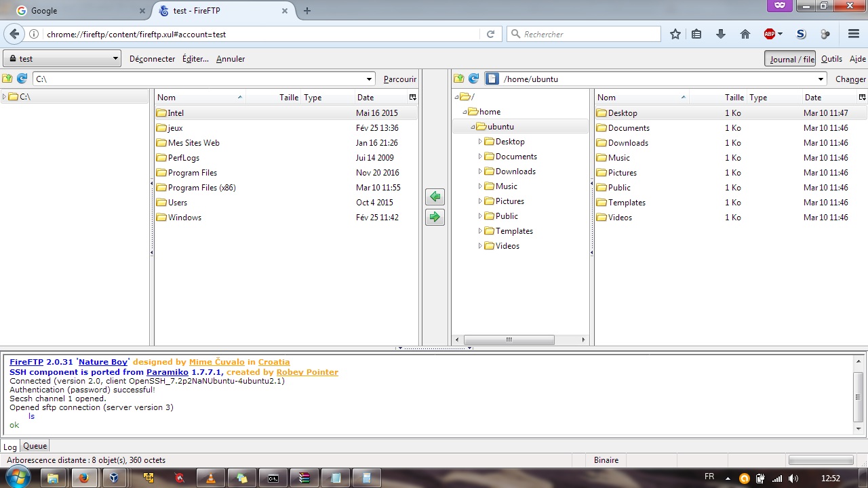
Task: Open the Firefox hamburger menu
Action: 854,34
